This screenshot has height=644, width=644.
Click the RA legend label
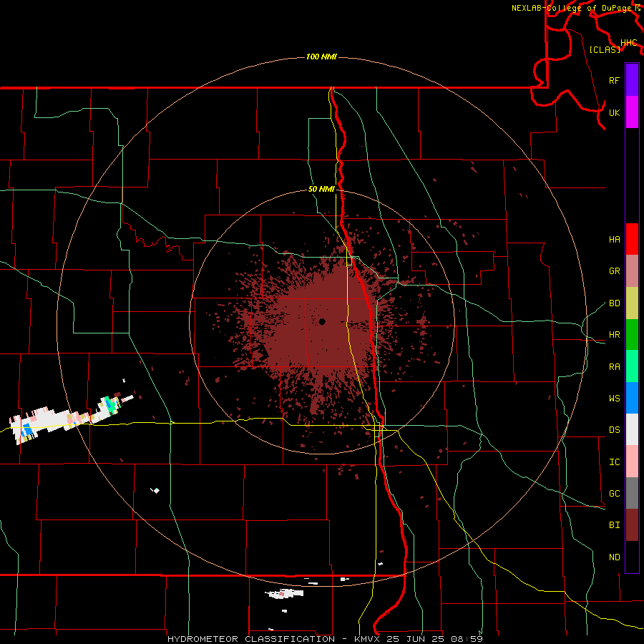pos(614,367)
